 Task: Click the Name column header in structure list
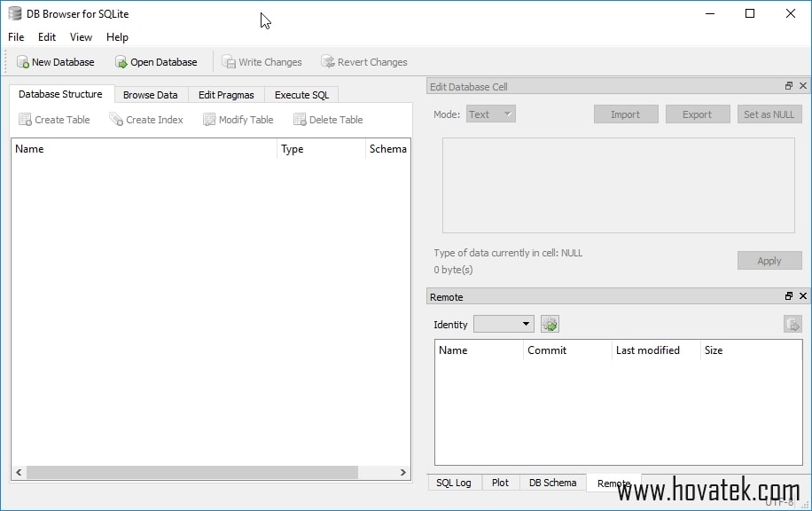(x=144, y=149)
